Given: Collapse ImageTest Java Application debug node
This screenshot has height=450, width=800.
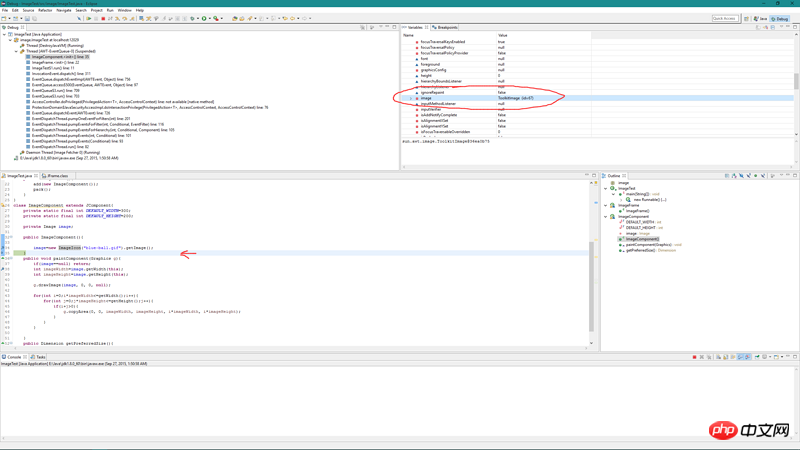Looking at the screenshot, I should coord(4,35).
